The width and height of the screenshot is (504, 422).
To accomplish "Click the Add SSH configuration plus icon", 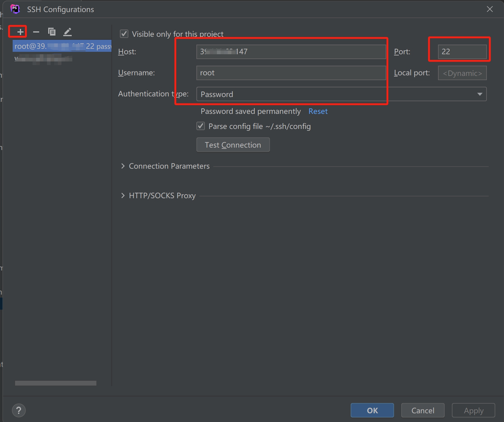I will [20, 32].
